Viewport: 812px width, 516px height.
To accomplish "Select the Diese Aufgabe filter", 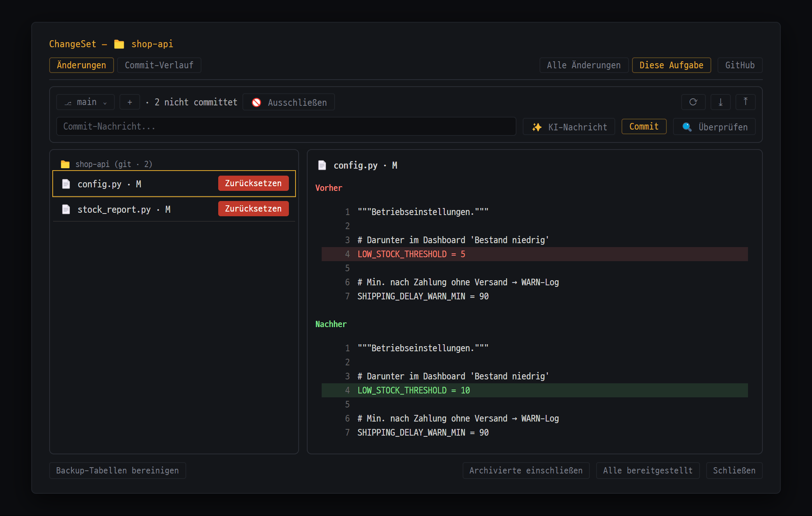I will pos(671,65).
